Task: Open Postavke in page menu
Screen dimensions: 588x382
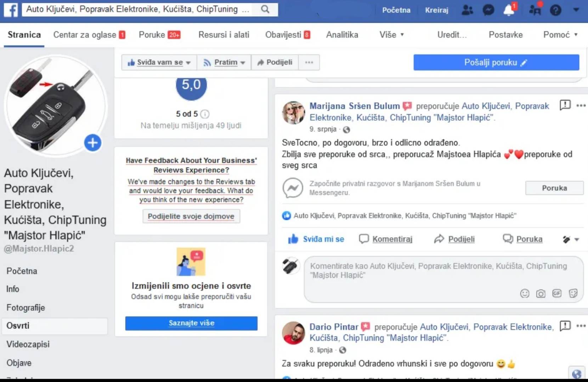Action: click(505, 35)
